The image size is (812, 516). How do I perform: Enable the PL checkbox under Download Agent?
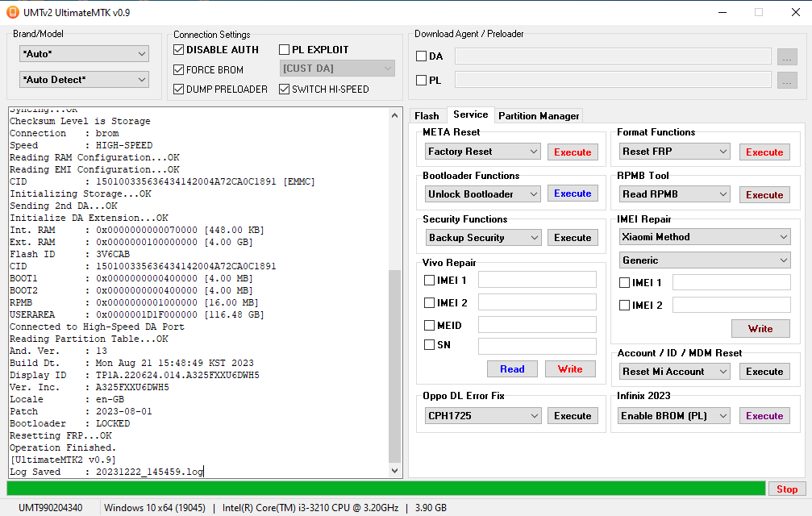[422, 80]
